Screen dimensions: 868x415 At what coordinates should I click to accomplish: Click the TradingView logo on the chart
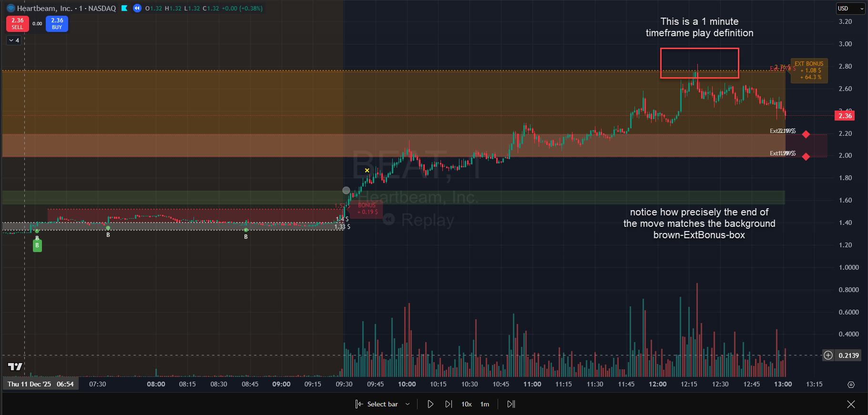coord(15,366)
